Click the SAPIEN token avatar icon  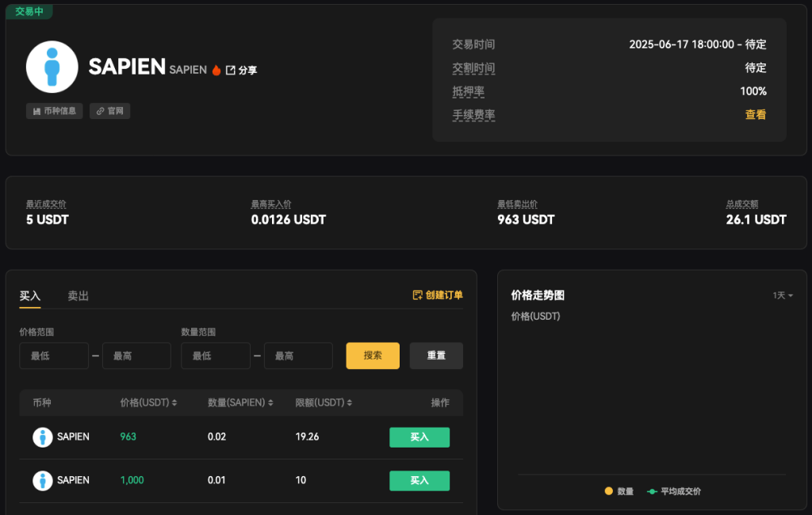tap(52, 67)
